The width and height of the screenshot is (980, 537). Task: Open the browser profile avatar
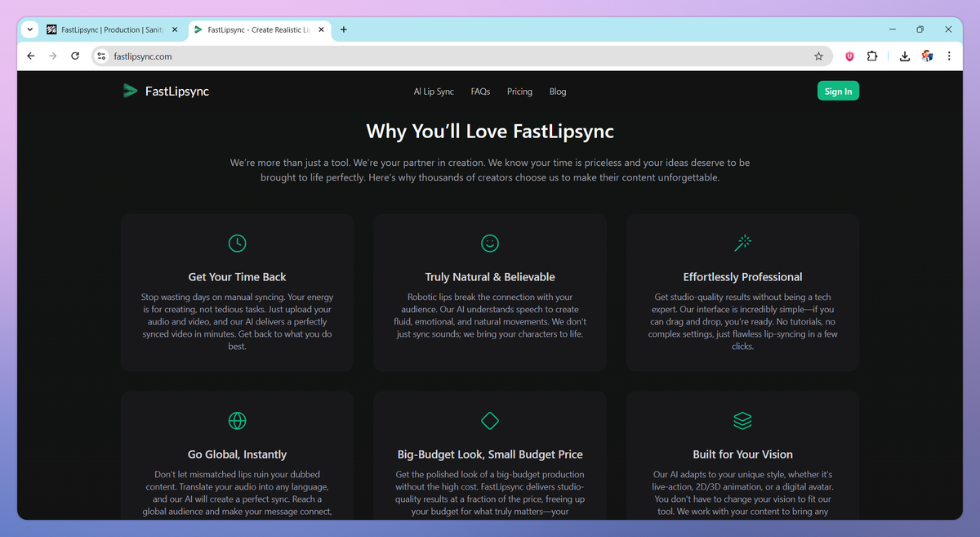(x=927, y=56)
